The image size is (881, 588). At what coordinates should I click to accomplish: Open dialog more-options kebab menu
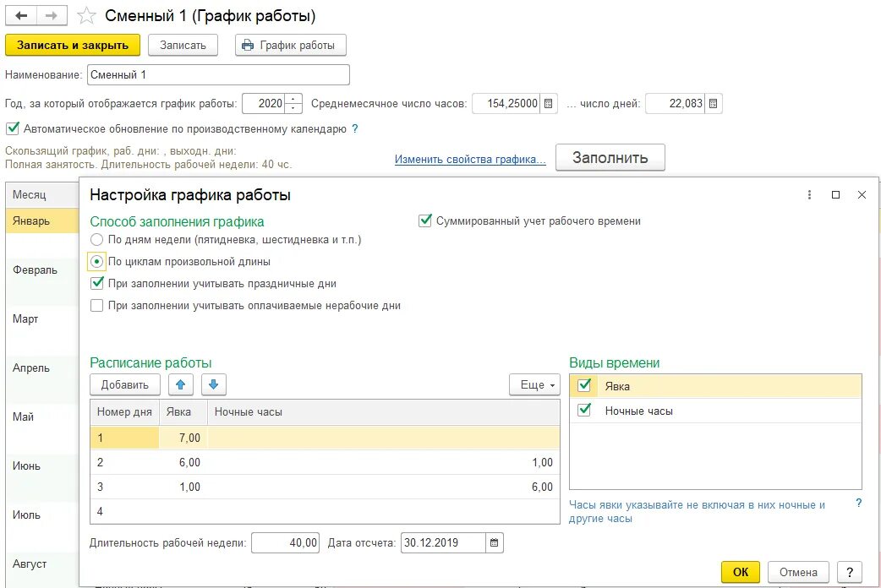pyautogui.click(x=809, y=195)
